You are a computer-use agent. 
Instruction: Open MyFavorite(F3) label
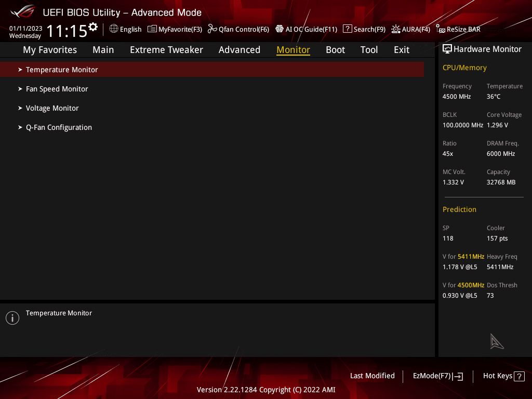(x=180, y=29)
